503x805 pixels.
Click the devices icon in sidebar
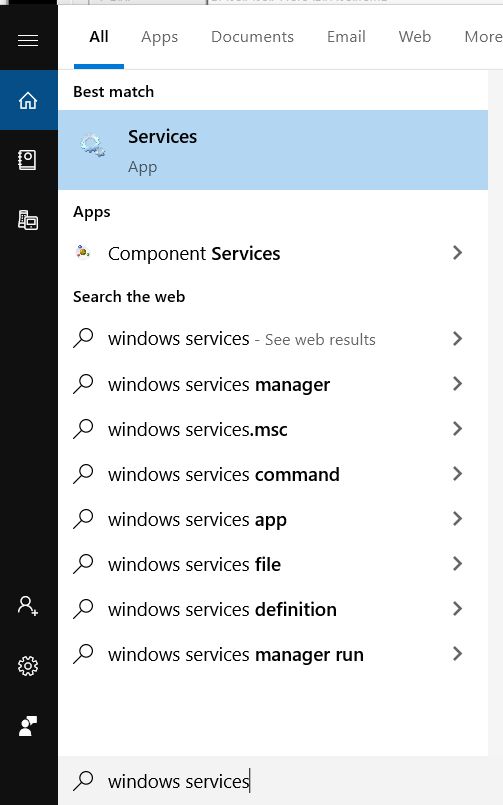28,220
